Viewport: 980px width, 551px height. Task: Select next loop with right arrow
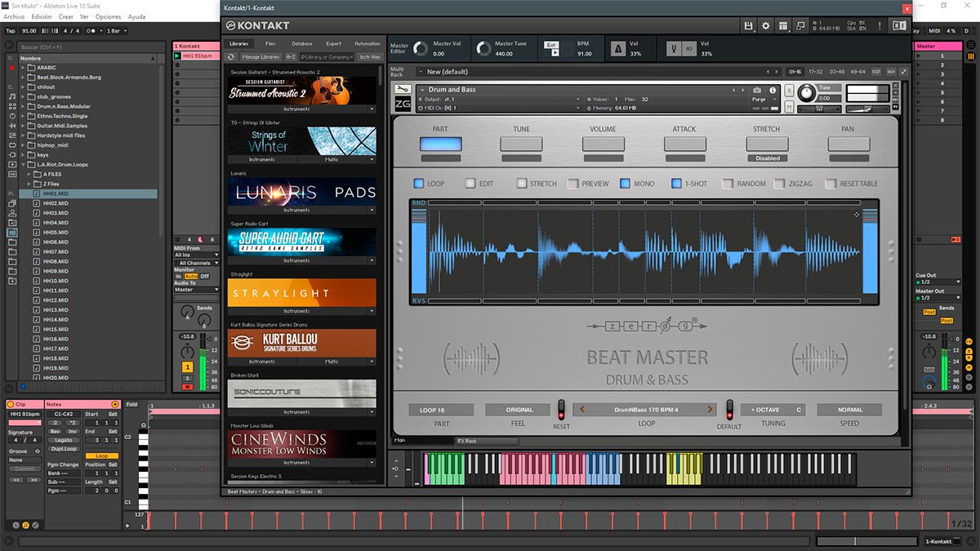710,410
